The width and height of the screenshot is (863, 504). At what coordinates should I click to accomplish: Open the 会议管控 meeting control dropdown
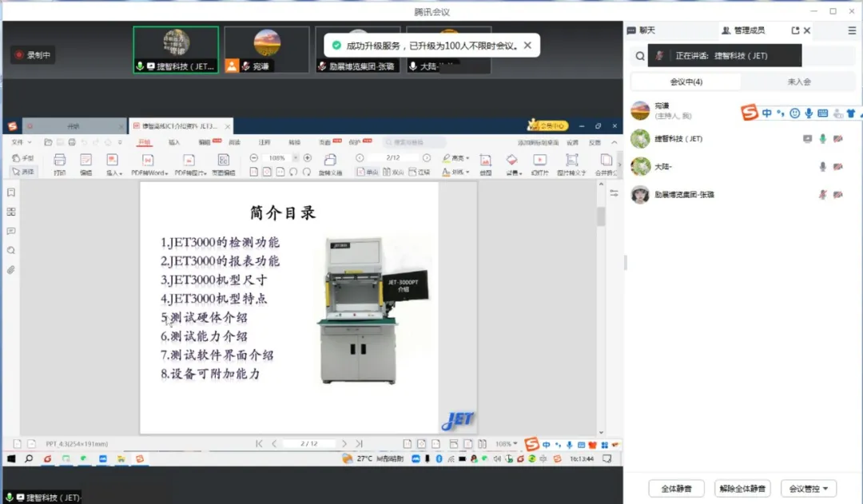tap(809, 489)
